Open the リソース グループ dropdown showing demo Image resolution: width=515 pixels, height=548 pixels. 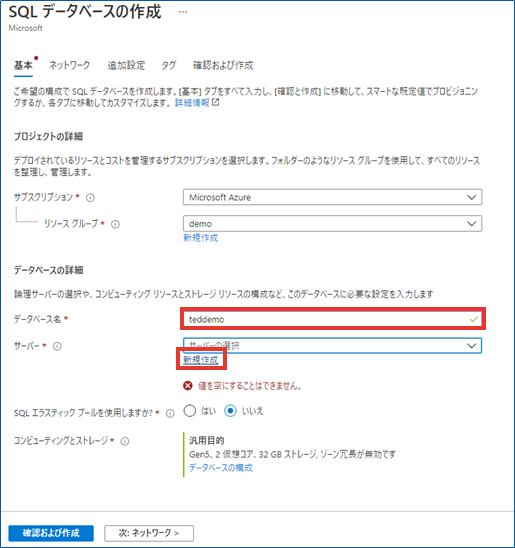(332, 223)
